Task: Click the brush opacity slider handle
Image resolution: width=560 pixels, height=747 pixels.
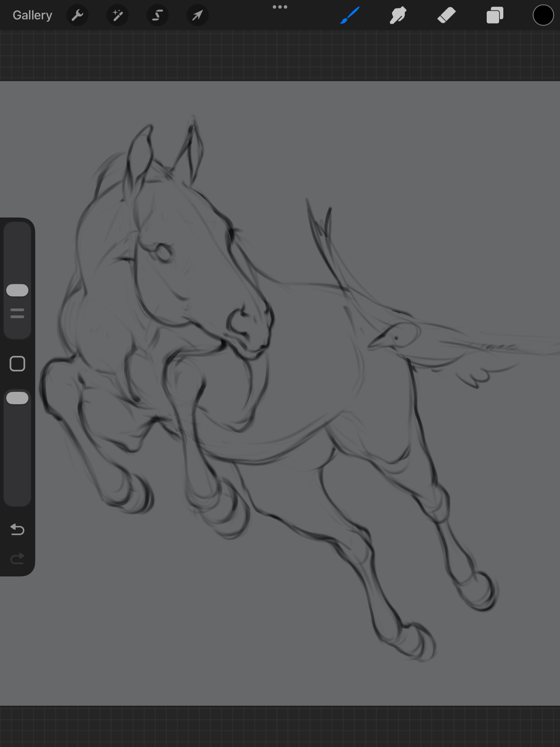Action: tap(18, 398)
